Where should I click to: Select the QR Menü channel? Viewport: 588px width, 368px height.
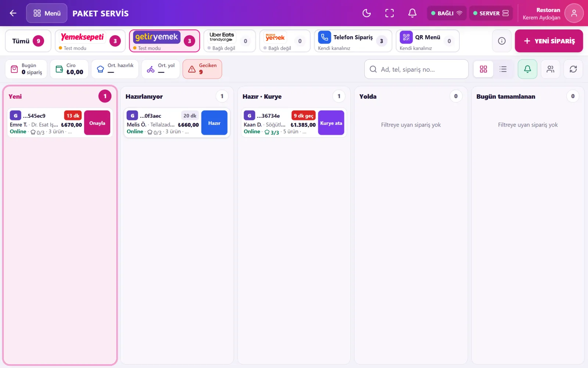click(x=427, y=41)
